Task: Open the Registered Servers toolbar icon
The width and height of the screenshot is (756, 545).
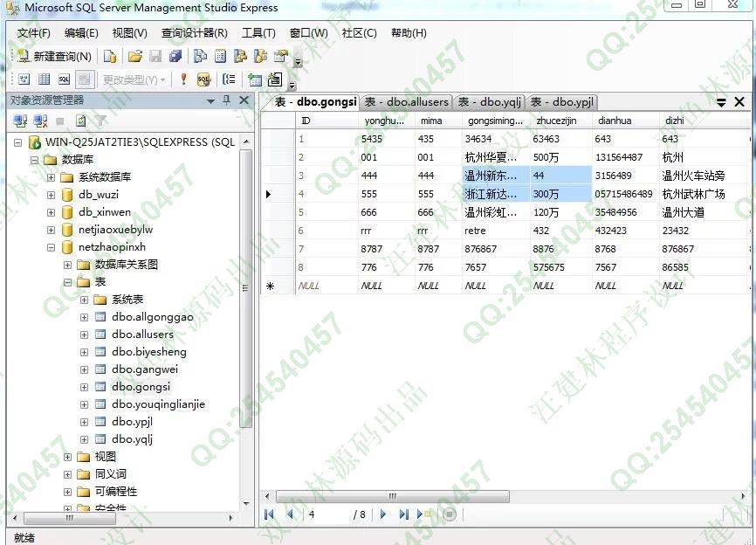Action: tap(200, 57)
